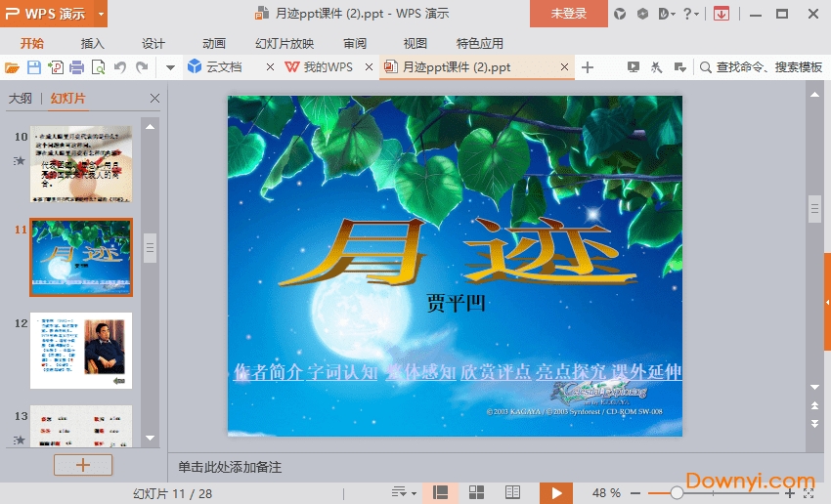Click the thumbnail pane scroll down arrow
831x504 pixels.
click(150, 438)
